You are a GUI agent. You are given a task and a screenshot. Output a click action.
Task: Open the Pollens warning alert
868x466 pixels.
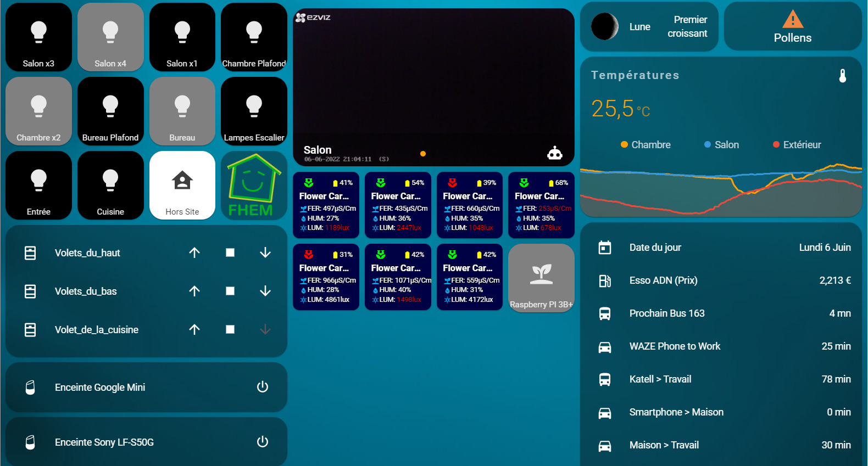point(792,27)
